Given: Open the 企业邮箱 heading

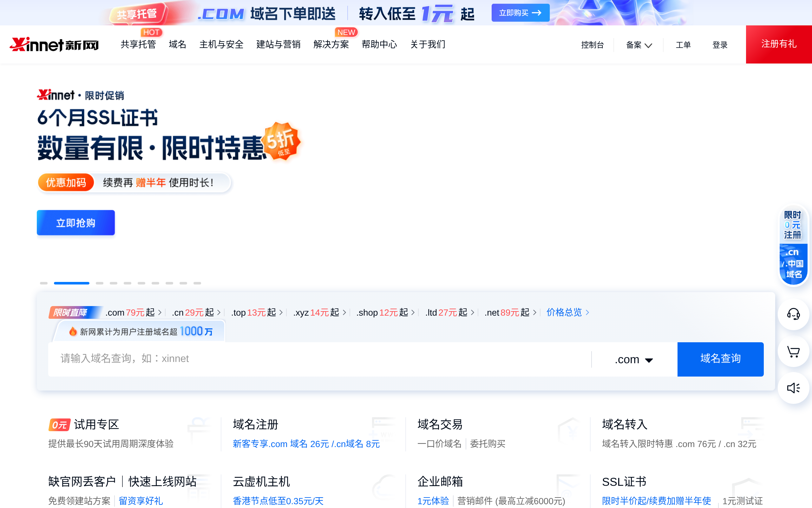Looking at the screenshot, I should (x=440, y=482).
